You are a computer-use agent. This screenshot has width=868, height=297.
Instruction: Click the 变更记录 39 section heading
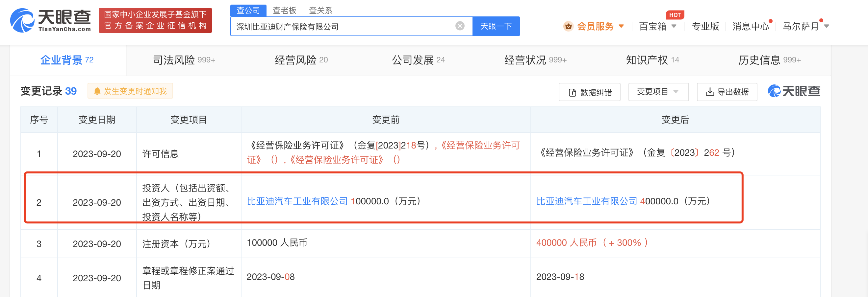point(49,91)
